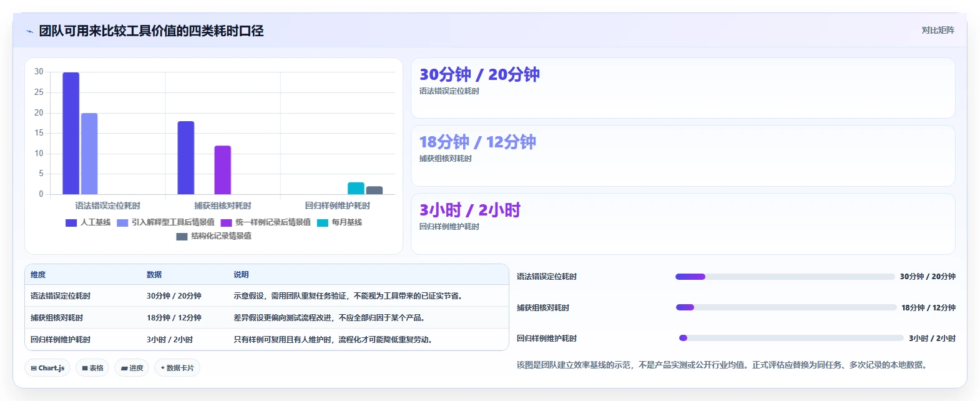Click the purple bar for 捕获组核对耗时

223,170
